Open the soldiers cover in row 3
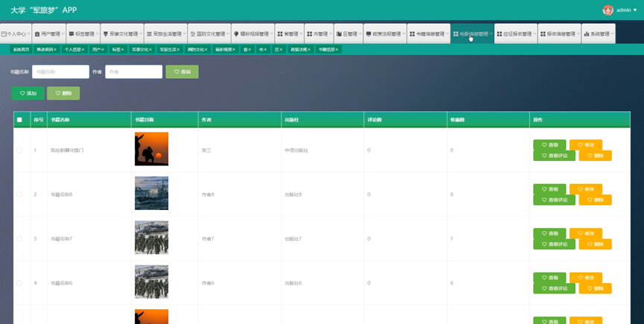The width and height of the screenshot is (644, 324). (152, 238)
